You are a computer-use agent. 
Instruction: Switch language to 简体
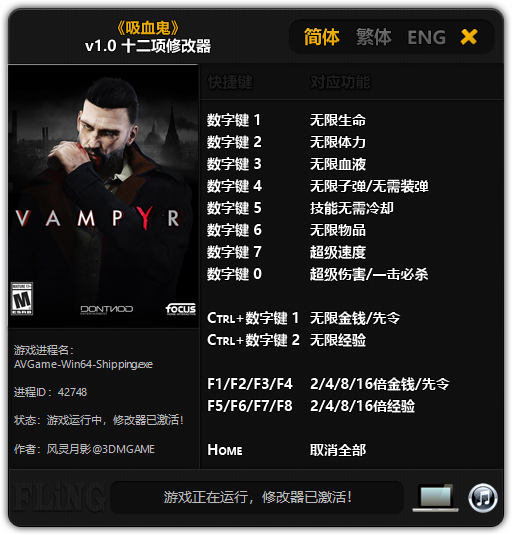coord(321,37)
